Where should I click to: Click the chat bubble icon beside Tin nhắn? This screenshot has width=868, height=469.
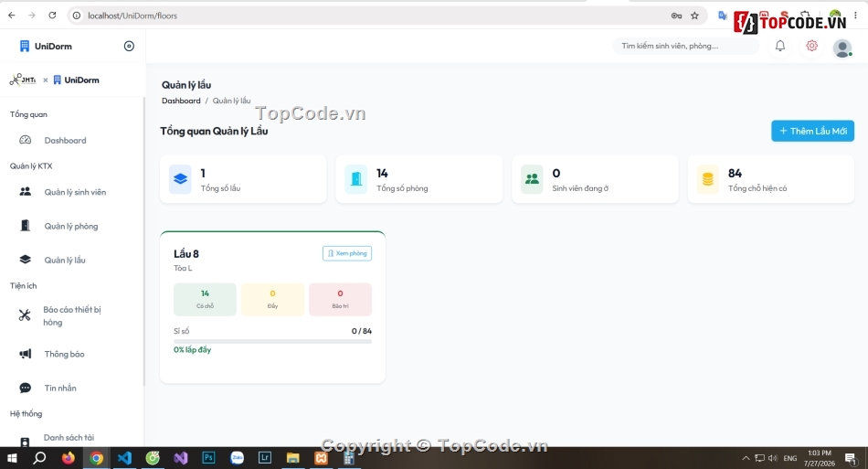pyautogui.click(x=26, y=388)
